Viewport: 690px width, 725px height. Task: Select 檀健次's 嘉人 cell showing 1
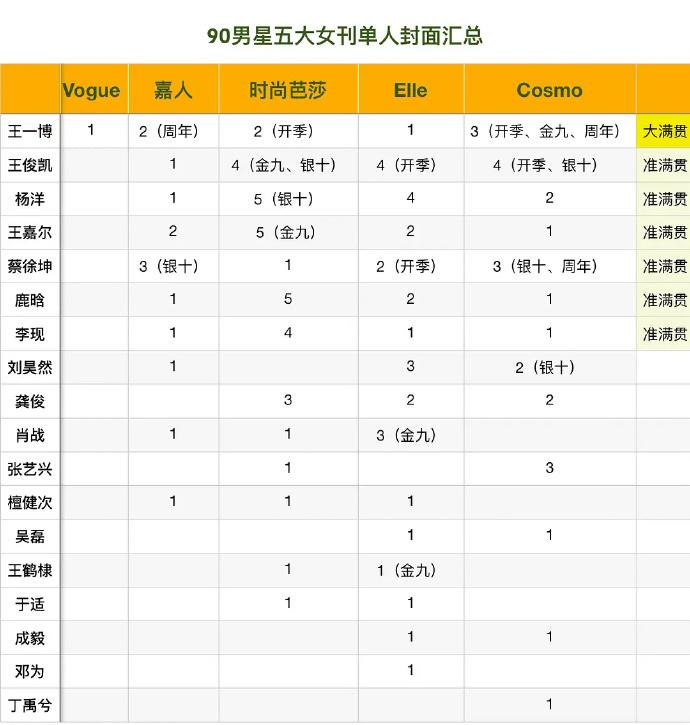click(x=173, y=502)
